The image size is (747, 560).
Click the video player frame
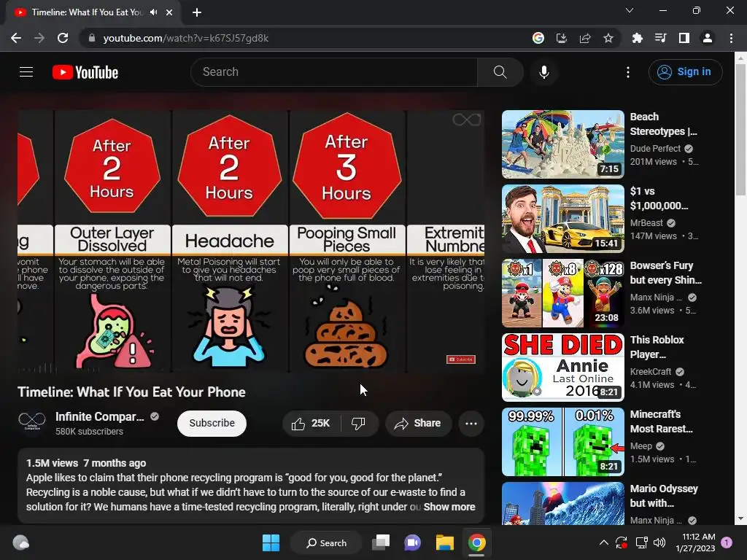[x=251, y=241]
